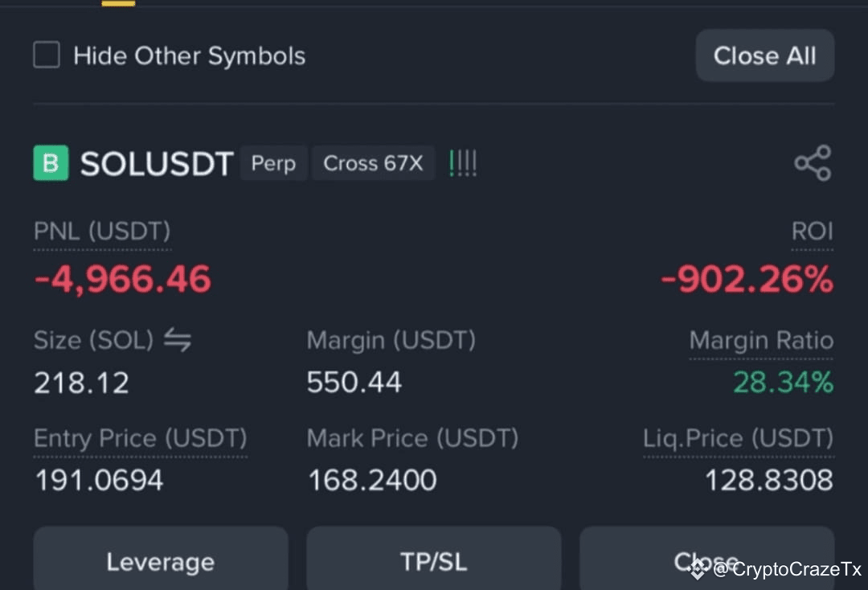Screen dimensions: 868x590
Task: Click the Binance watermark logo icon
Action: (698, 569)
